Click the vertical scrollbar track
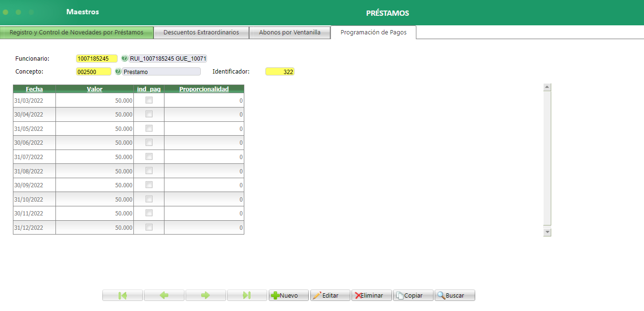Image resolution: width=644 pixels, height=311 pixels. pos(547,159)
